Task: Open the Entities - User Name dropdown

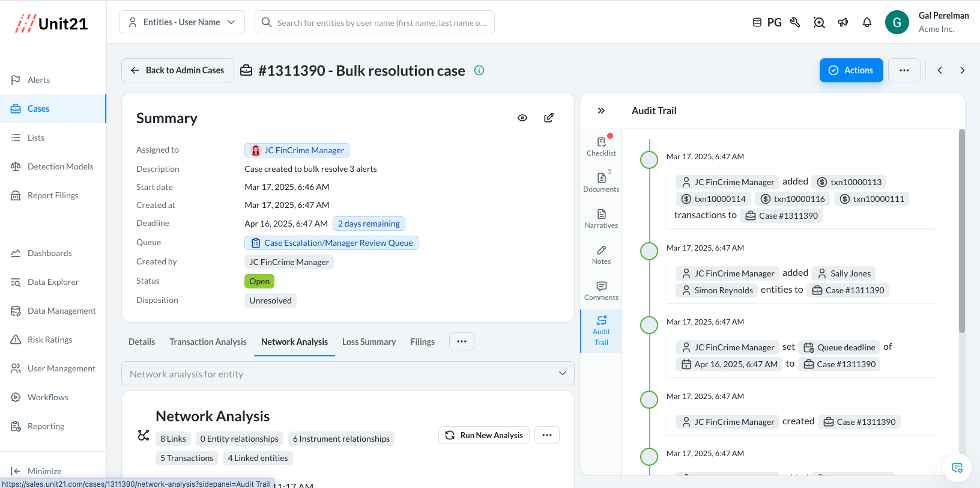Action: tap(182, 22)
